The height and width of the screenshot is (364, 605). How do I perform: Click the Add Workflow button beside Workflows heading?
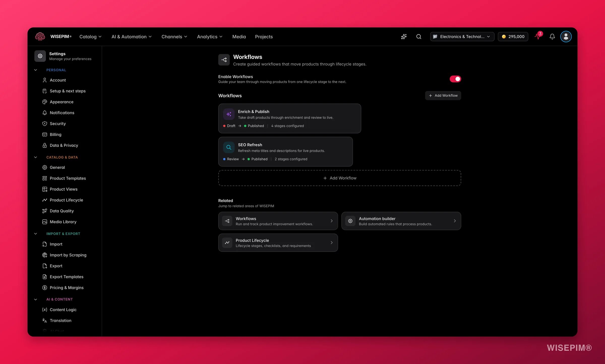click(443, 95)
